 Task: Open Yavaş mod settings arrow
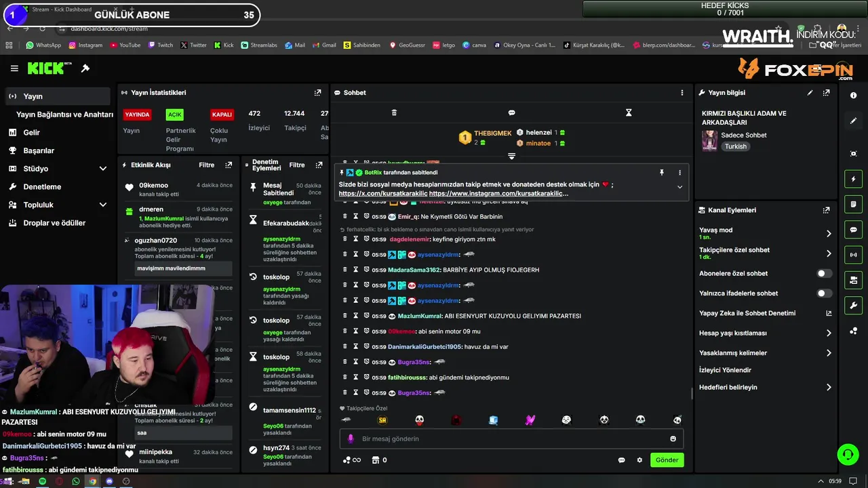point(829,234)
